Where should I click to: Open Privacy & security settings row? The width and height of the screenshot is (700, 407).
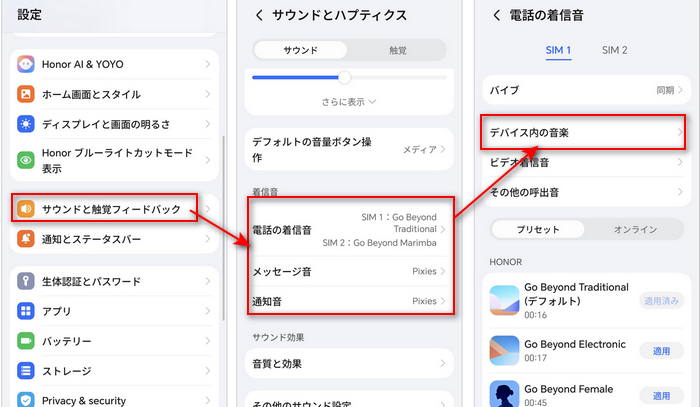coord(114,398)
